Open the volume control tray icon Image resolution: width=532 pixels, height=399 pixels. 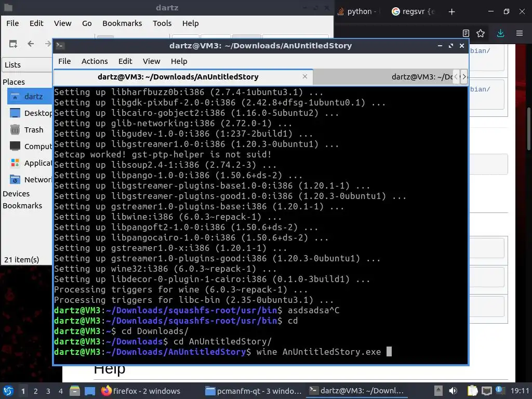[453, 391]
